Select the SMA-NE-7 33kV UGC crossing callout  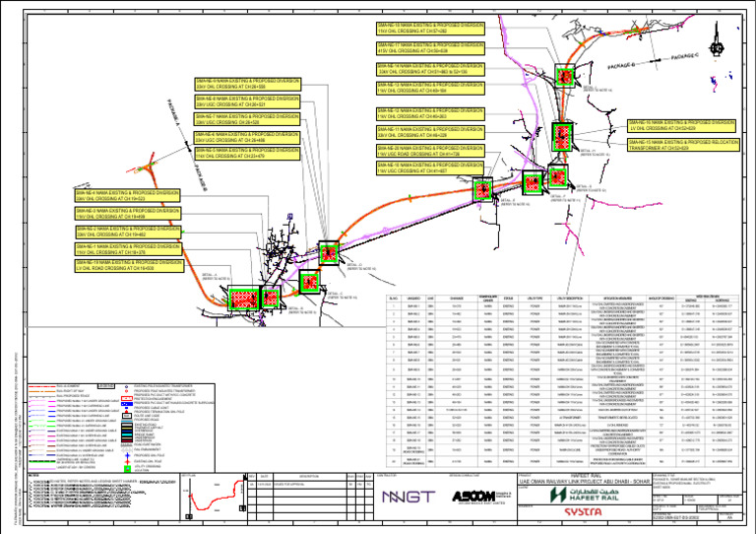(247, 119)
